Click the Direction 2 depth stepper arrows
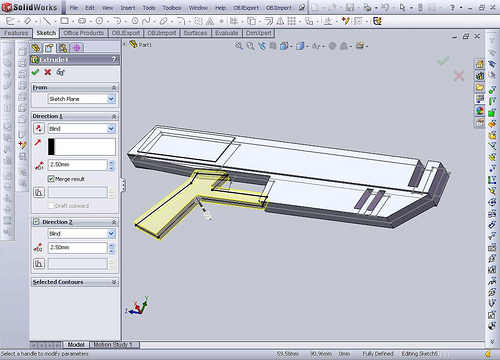The height and width of the screenshot is (360, 500). point(112,248)
